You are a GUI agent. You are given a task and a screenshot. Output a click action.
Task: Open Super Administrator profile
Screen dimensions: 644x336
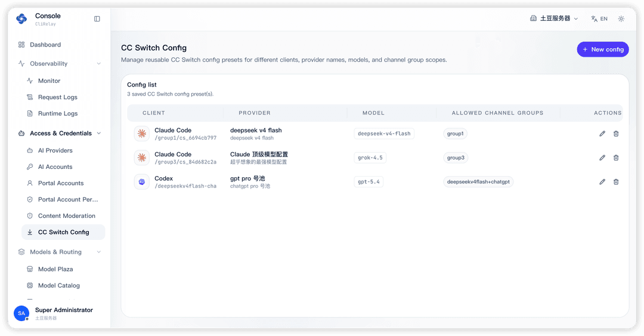[x=64, y=310]
